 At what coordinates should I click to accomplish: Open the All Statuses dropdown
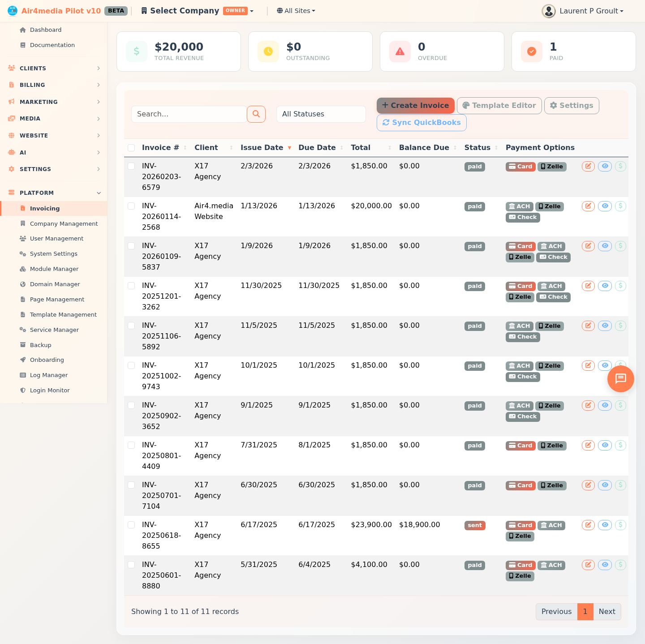click(x=321, y=114)
